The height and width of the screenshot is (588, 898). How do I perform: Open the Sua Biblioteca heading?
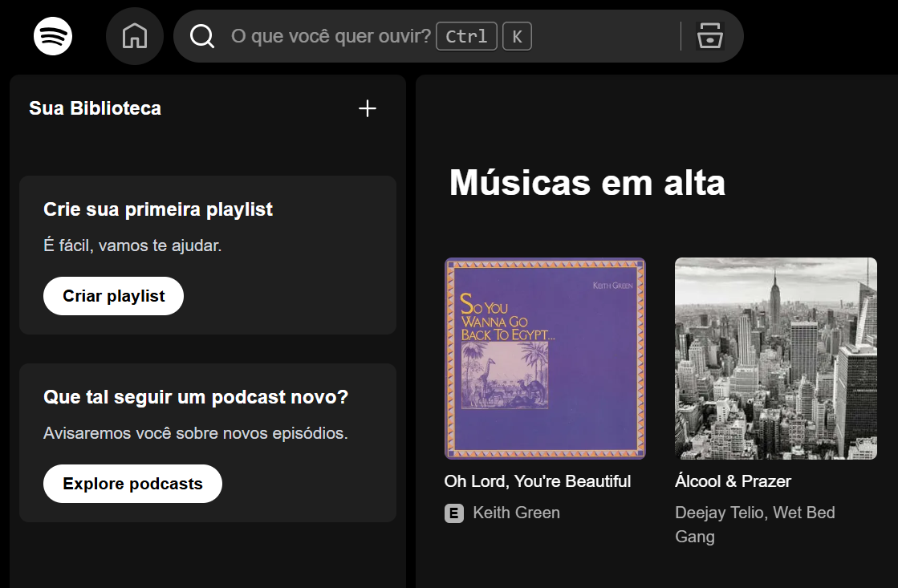95,108
